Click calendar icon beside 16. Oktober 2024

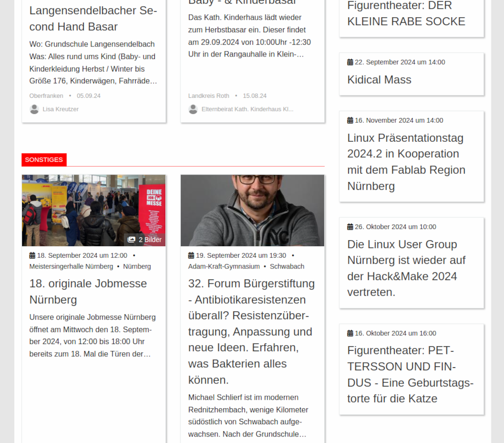pos(350,334)
